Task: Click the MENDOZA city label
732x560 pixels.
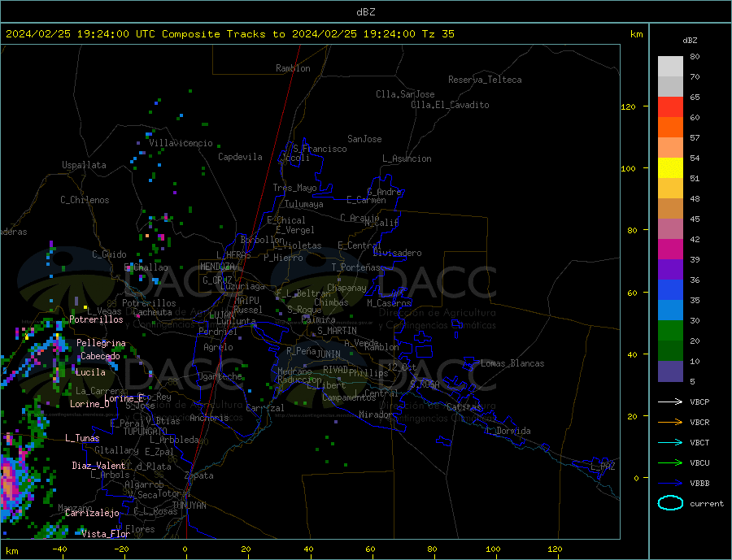Action: pyautogui.click(x=217, y=267)
